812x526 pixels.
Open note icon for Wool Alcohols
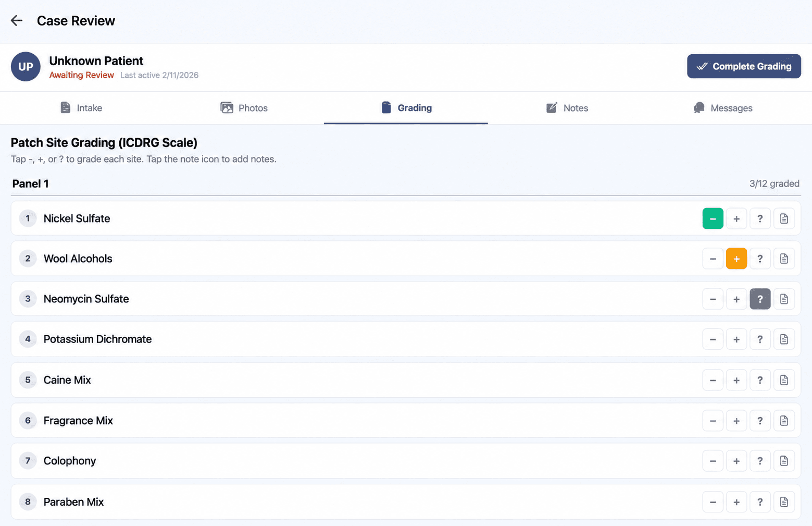click(784, 259)
